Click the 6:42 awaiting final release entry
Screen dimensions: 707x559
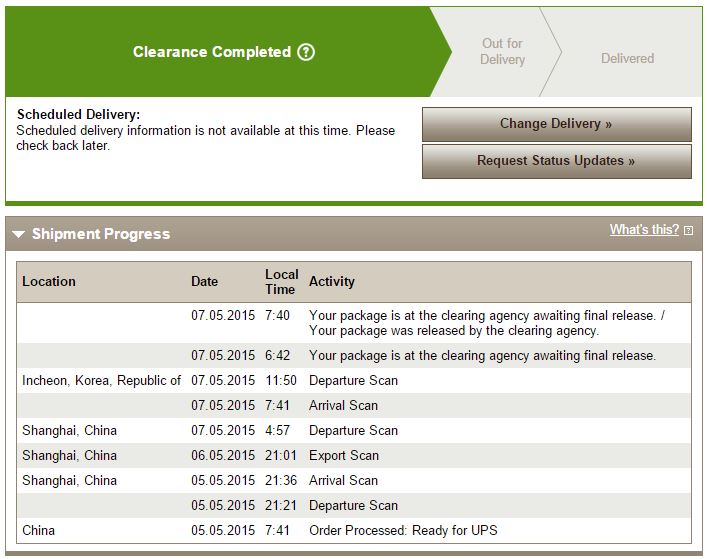(354, 356)
